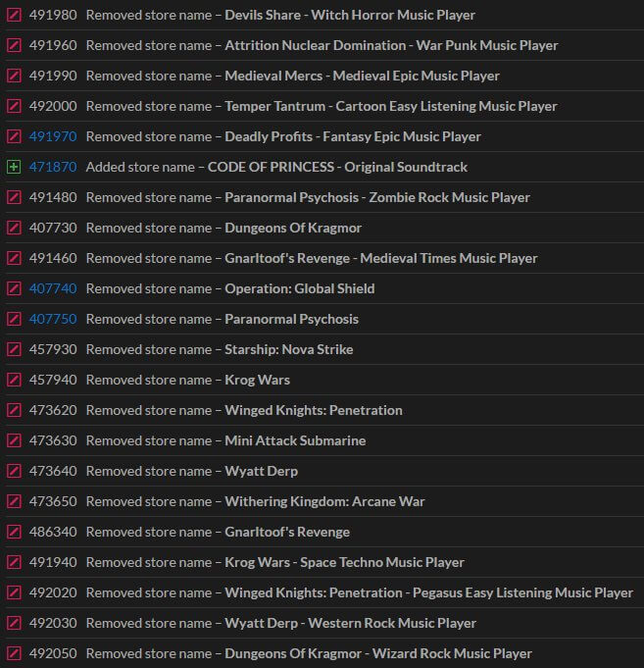Click Krog Wars - Space Techno Music Player
The image size is (644, 668).
click(344, 563)
